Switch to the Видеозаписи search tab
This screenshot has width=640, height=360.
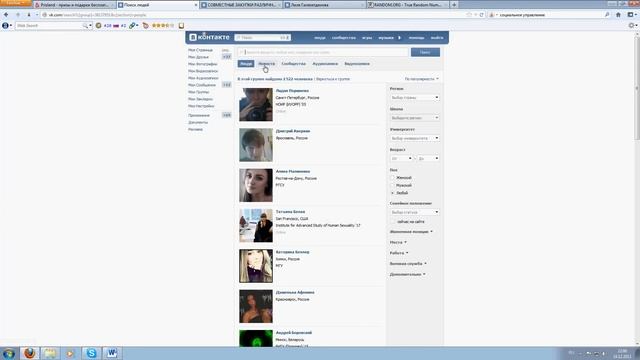coord(357,64)
